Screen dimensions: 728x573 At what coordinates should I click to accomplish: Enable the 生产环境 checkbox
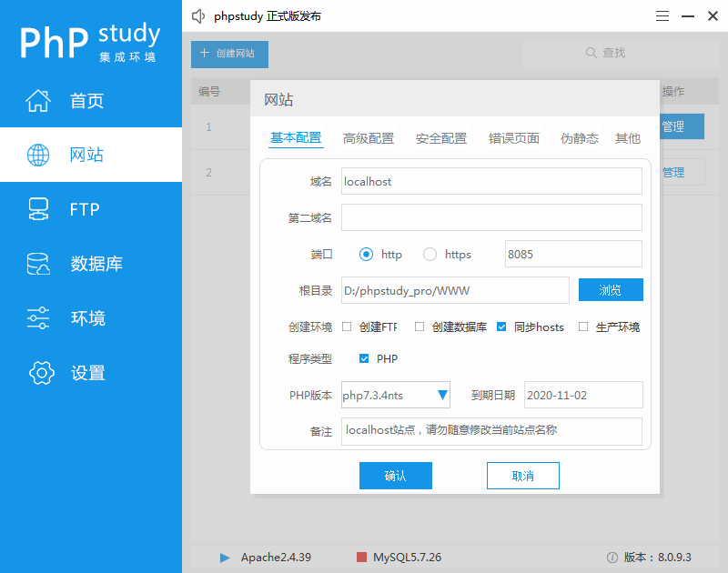[583, 327]
